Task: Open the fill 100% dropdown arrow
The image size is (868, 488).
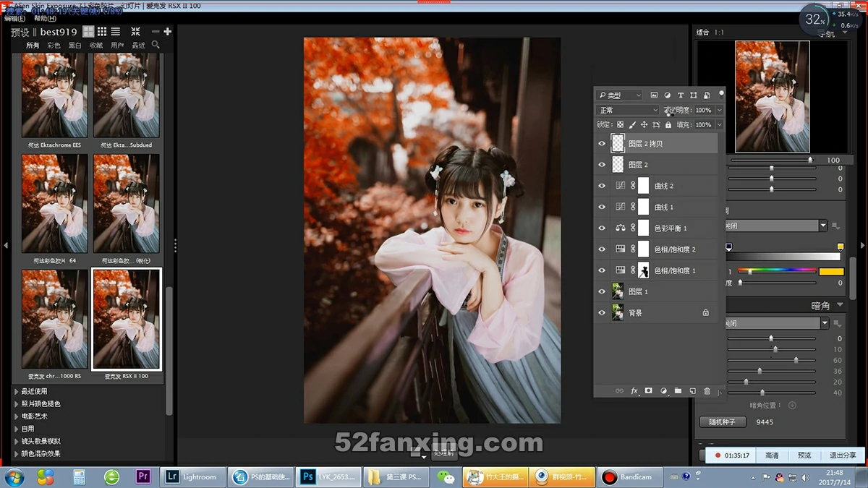Action: (x=719, y=125)
